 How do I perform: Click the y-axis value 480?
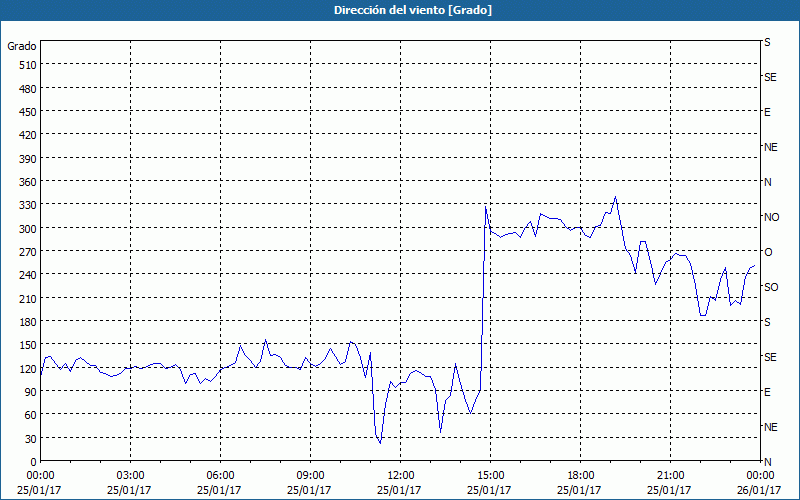coord(28,89)
